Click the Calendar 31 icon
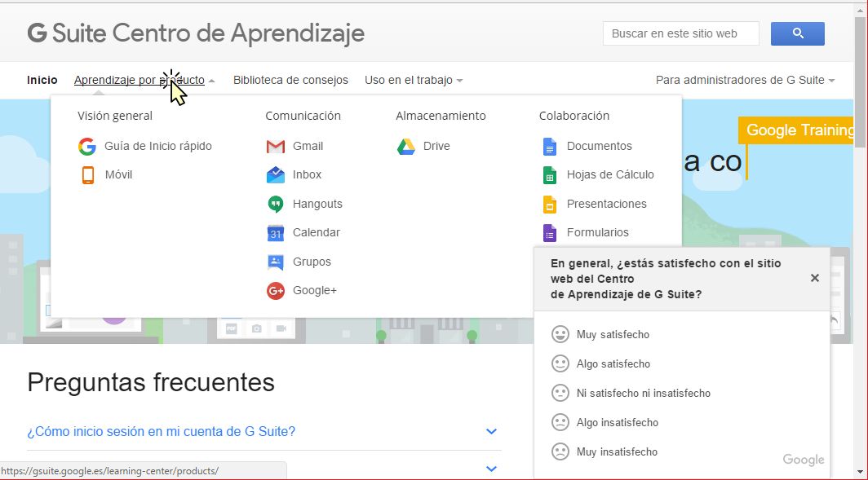 [275, 233]
